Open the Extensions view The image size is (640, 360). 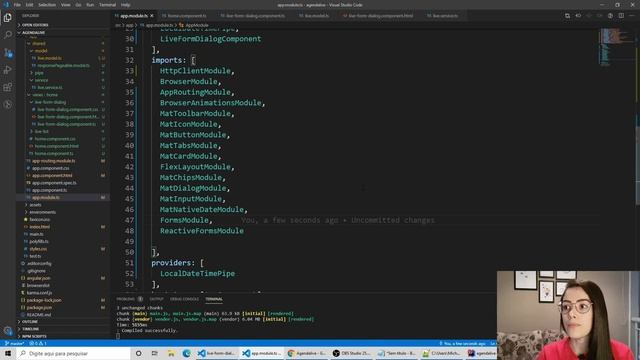[x=7, y=87]
